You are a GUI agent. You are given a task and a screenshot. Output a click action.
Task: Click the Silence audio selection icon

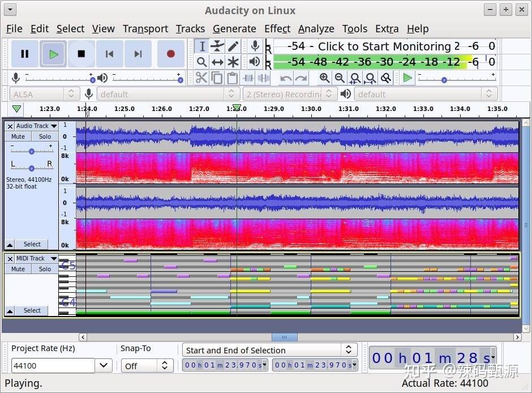pyautogui.click(x=264, y=78)
